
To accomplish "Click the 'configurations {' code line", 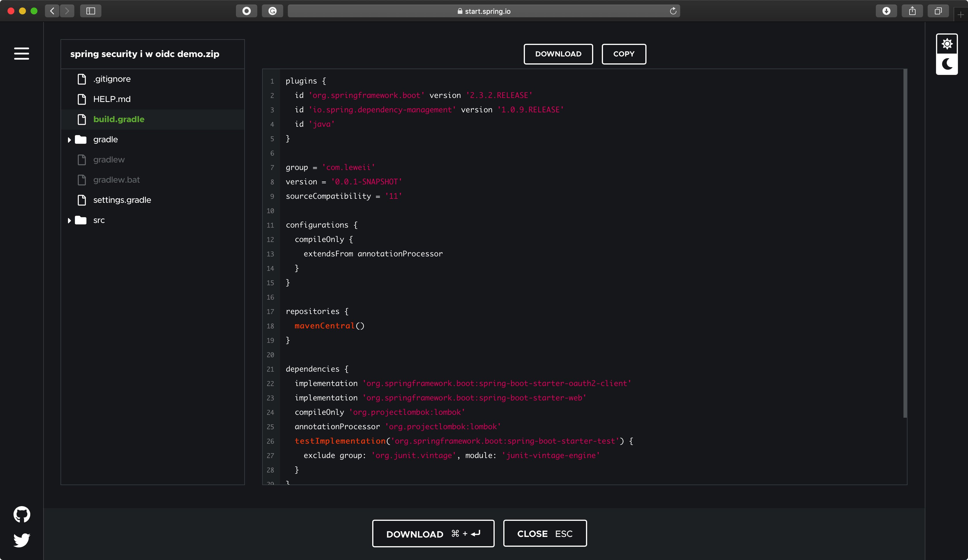I will [x=322, y=225].
